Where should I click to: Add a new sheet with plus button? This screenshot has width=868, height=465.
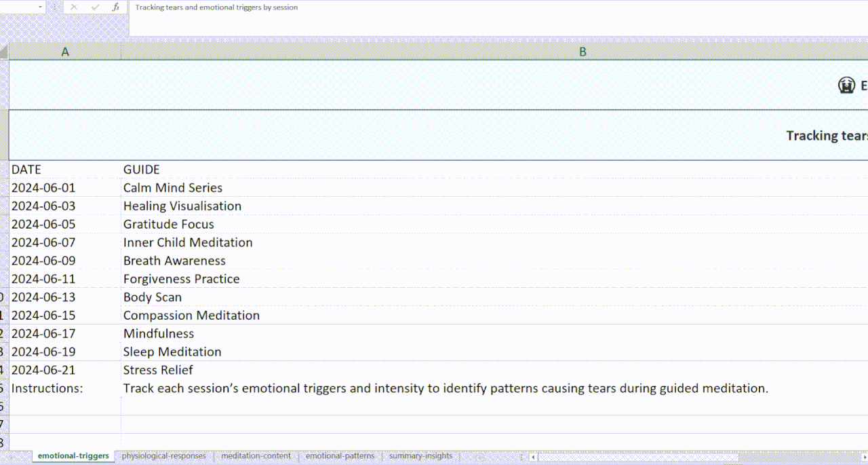[x=481, y=456]
